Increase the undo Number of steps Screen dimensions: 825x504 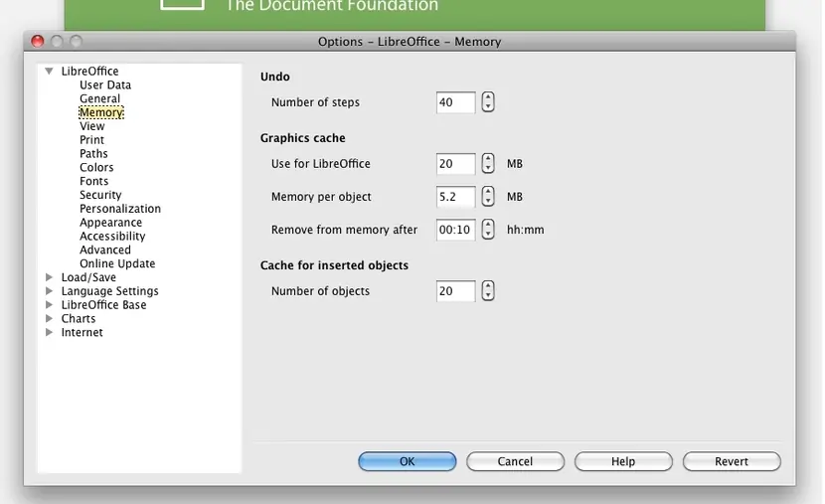488,96
